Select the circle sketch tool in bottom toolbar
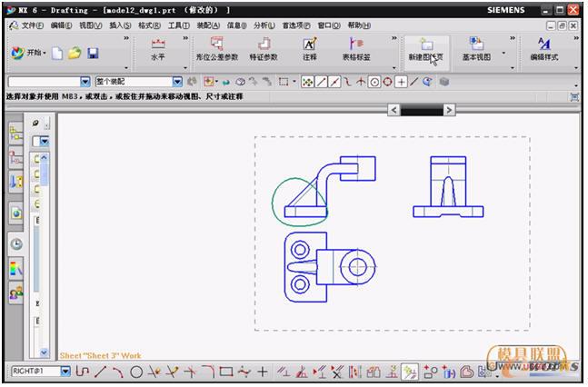 tap(136, 372)
